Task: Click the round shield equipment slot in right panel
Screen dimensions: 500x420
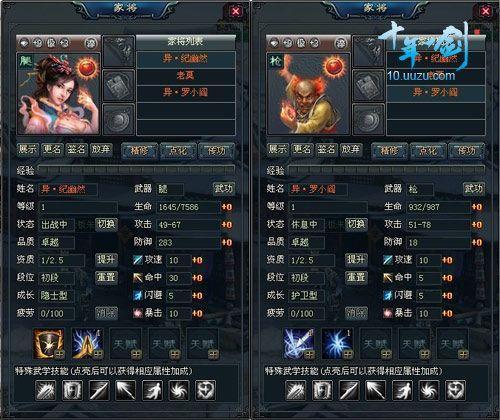Action: (x=368, y=119)
